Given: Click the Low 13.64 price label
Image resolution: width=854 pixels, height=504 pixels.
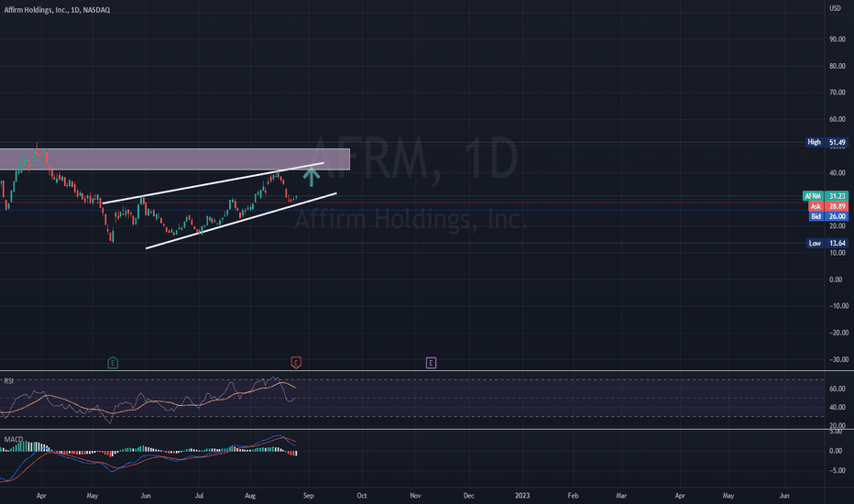Looking at the screenshot, I should coord(827,243).
